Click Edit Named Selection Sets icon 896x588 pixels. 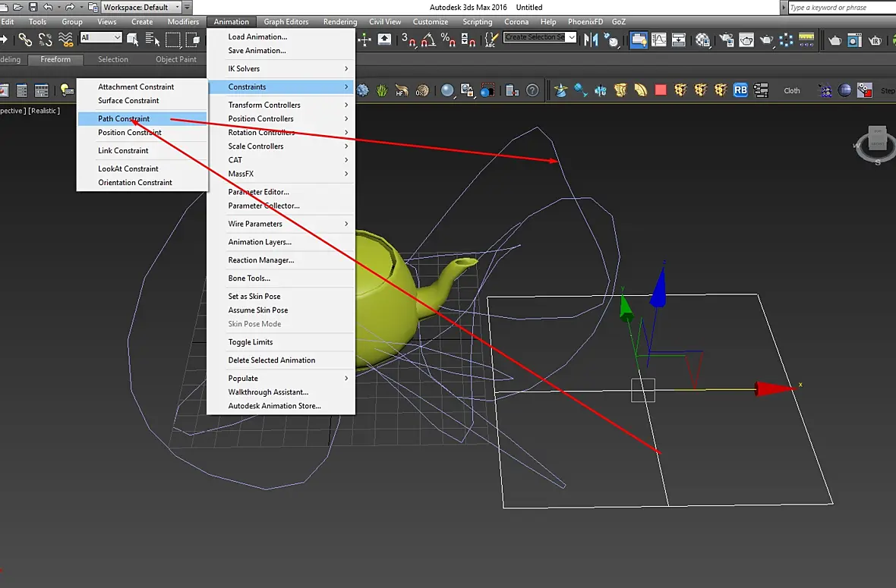(491, 39)
